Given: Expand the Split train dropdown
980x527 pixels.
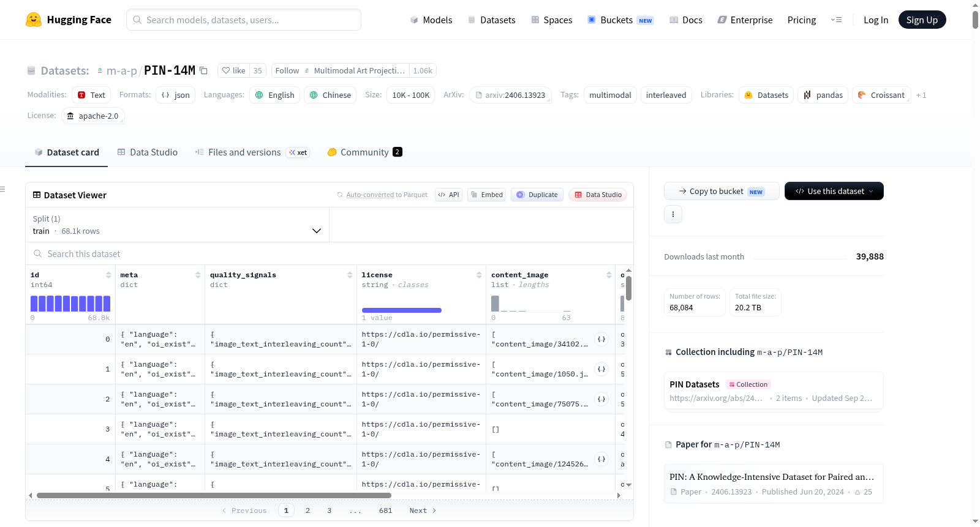Looking at the screenshot, I should pyautogui.click(x=177, y=225).
